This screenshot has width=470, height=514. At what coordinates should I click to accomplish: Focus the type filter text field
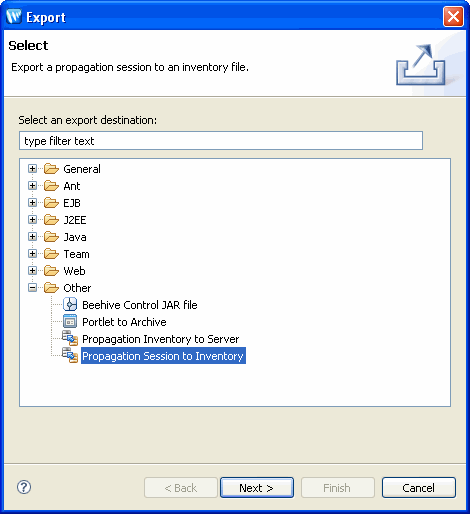click(x=221, y=141)
